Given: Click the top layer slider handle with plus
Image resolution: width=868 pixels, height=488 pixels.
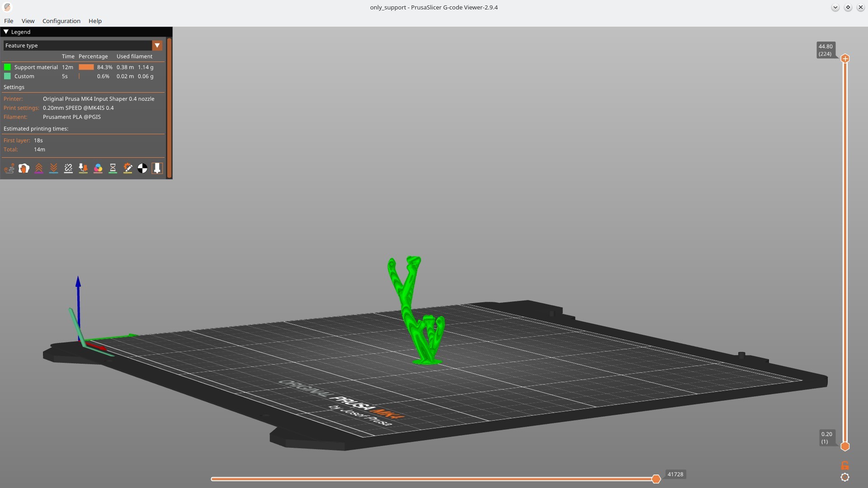Looking at the screenshot, I should (845, 59).
